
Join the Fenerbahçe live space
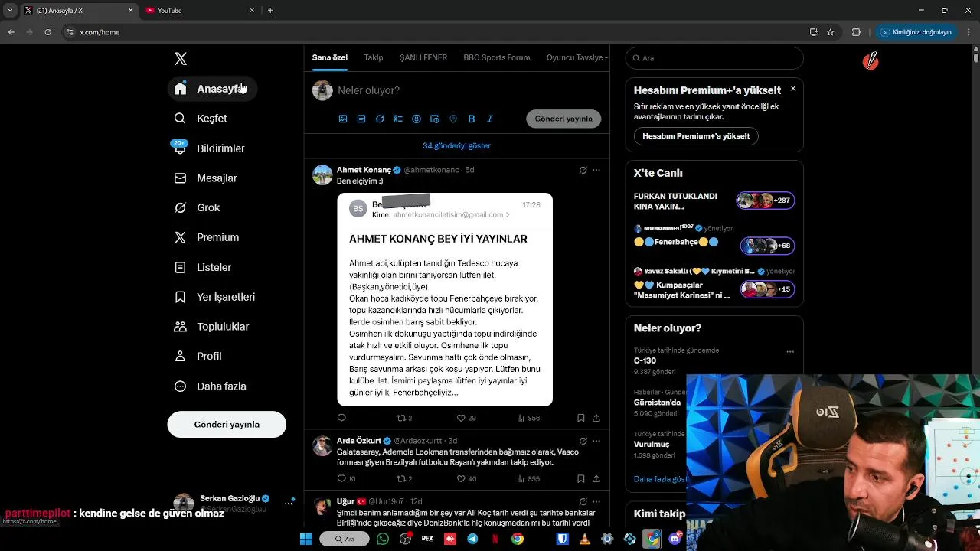click(x=714, y=239)
